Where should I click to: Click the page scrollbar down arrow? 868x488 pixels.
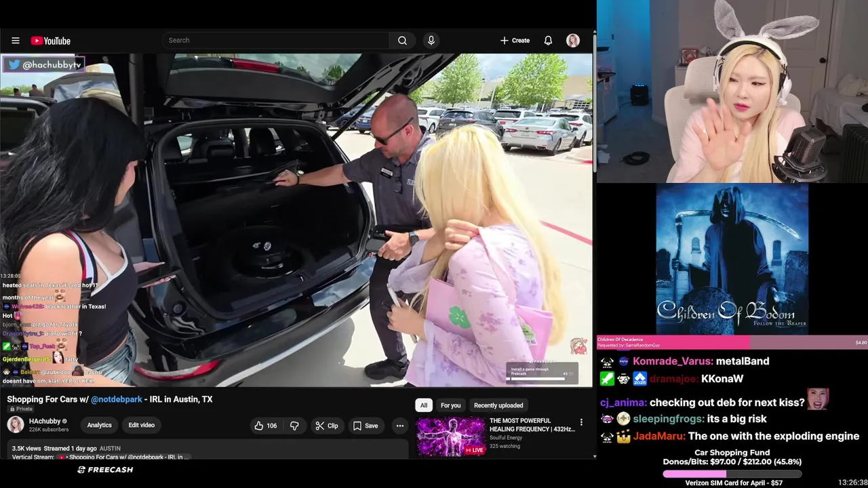point(594,456)
